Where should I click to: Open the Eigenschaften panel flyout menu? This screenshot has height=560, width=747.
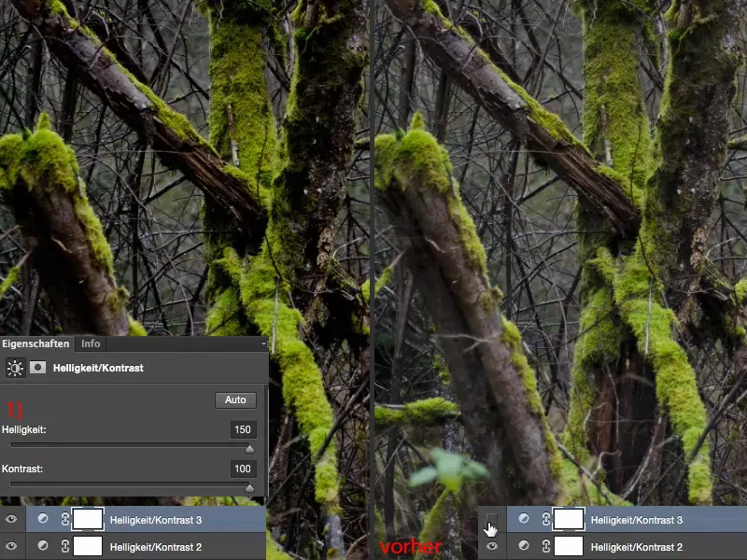[x=264, y=343]
